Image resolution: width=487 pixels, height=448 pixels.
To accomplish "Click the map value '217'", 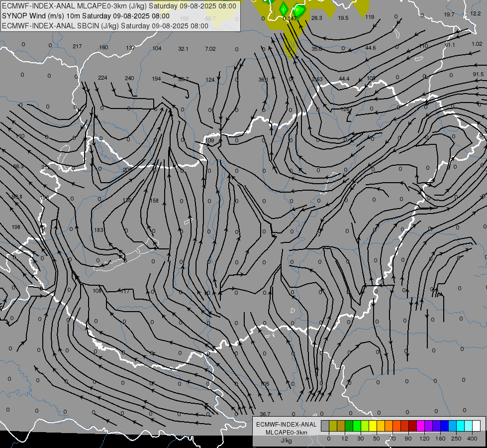I will tap(77, 46).
